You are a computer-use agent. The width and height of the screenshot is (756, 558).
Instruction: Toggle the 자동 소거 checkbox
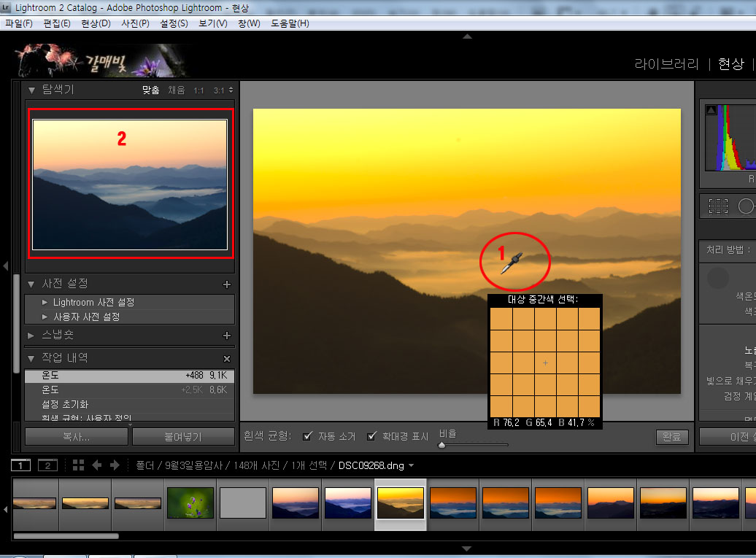coord(307,436)
